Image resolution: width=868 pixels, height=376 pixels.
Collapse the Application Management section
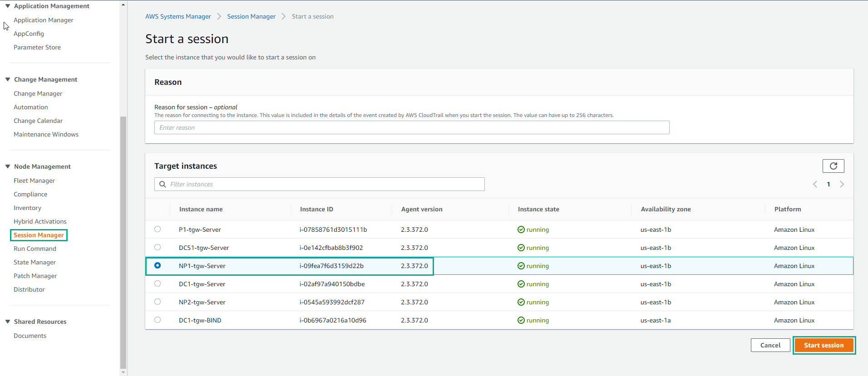coord(8,6)
